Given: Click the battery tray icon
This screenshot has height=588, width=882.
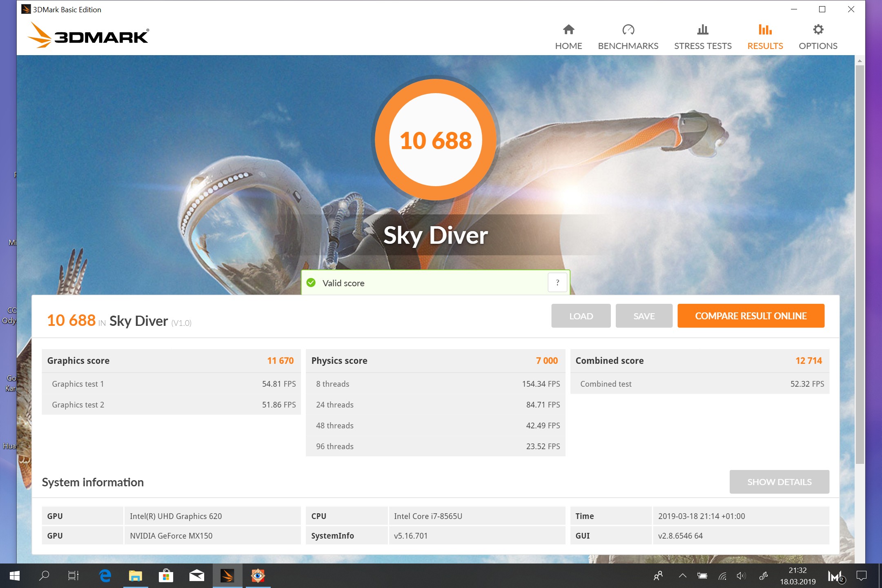Looking at the screenshot, I should point(702,576).
